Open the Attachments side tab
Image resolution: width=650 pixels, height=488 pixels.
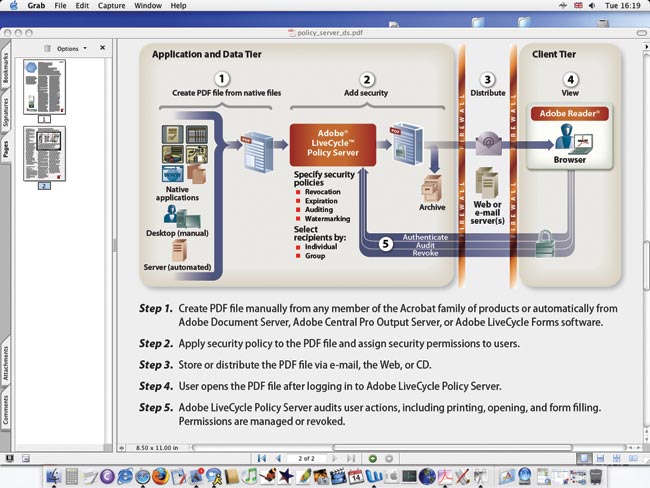[5, 363]
